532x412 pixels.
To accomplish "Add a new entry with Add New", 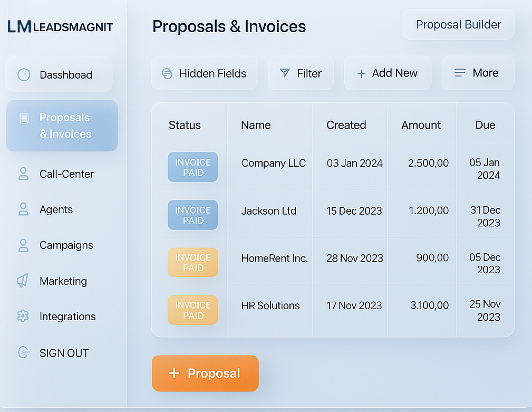I will coord(388,73).
